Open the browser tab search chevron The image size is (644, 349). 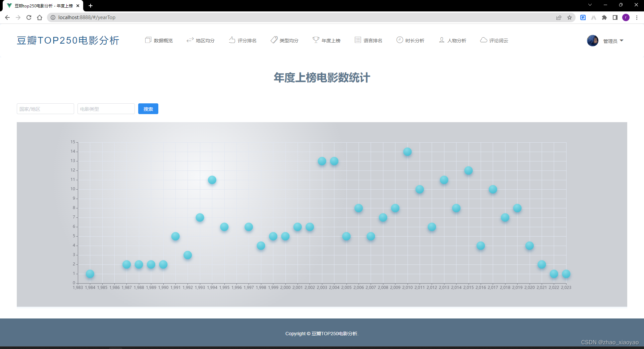point(590,5)
